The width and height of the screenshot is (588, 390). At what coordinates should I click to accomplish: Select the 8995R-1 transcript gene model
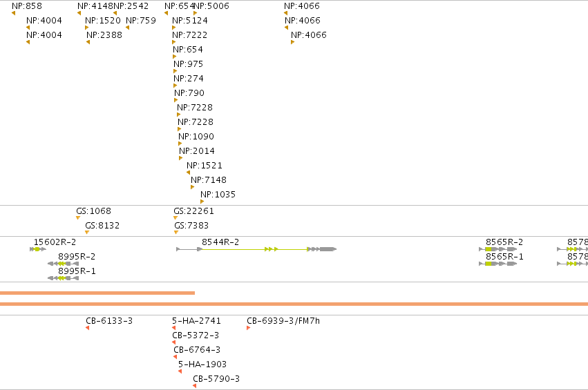click(x=64, y=278)
